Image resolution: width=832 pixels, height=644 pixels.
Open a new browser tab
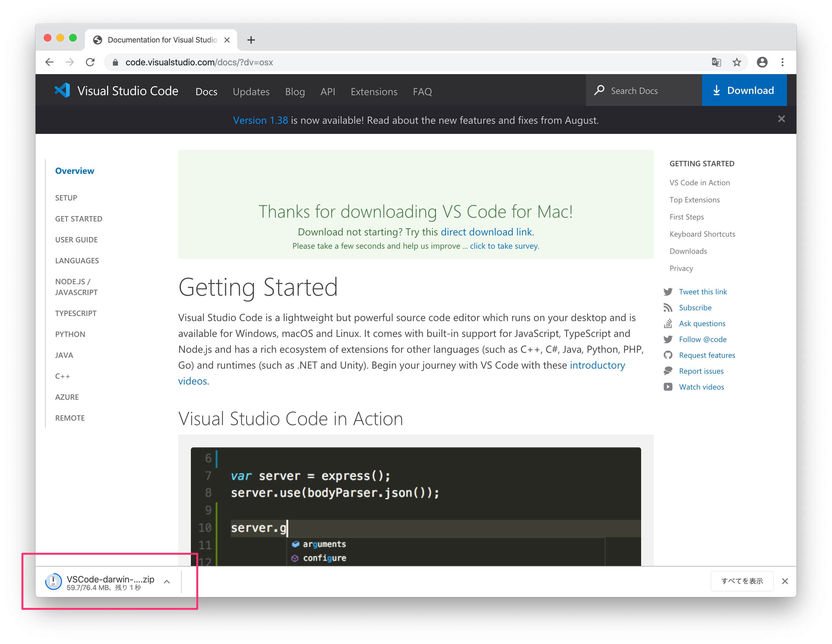click(x=251, y=40)
